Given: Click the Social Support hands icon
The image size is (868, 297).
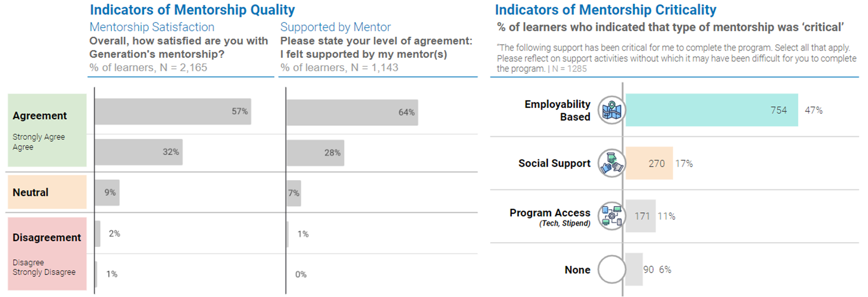Looking at the screenshot, I should [612, 163].
